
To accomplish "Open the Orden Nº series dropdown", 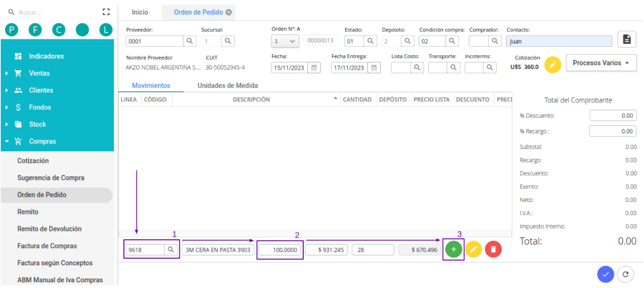I will click(x=285, y=41).
